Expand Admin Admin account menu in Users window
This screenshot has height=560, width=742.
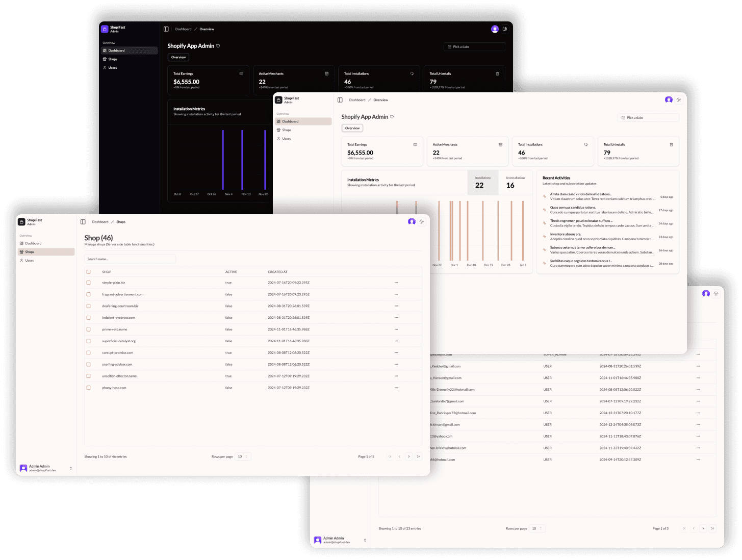(340, 540)
